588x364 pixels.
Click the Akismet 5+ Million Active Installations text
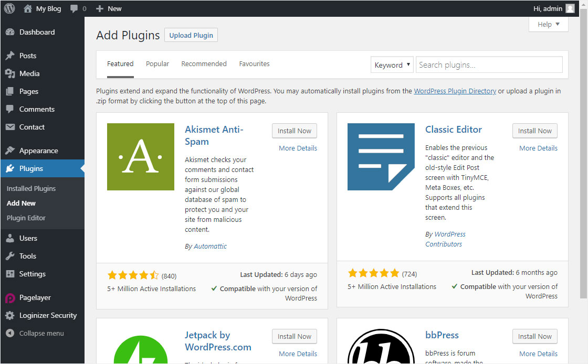(152, 288)
